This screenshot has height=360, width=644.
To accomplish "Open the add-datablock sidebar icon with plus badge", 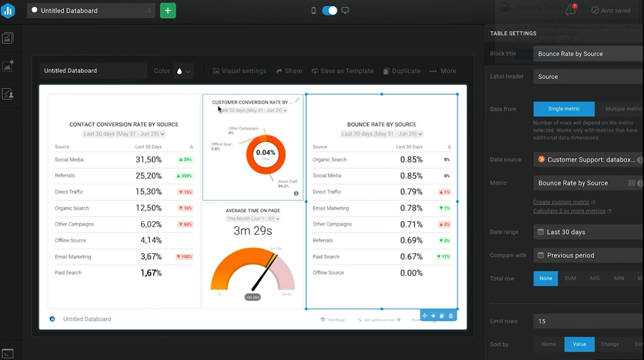I will point(8,66).
